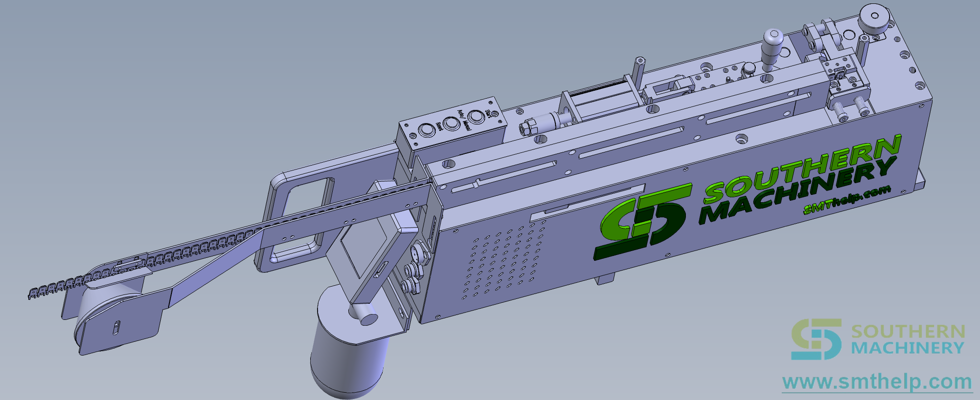This screenshot has height=400, width=980.
Task: Select the green SOUTHERN MACHINERY lettering on the housing
Action: point(800,181)
